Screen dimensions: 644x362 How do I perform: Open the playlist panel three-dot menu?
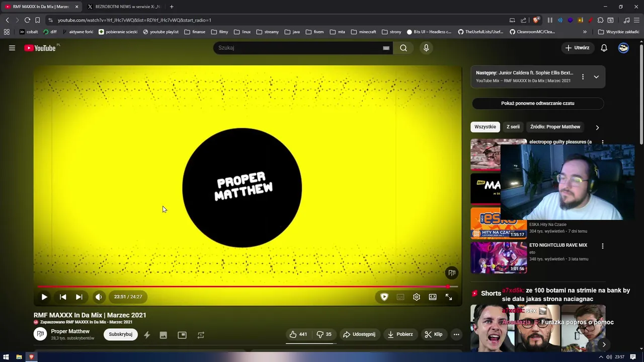coord(583,77)
